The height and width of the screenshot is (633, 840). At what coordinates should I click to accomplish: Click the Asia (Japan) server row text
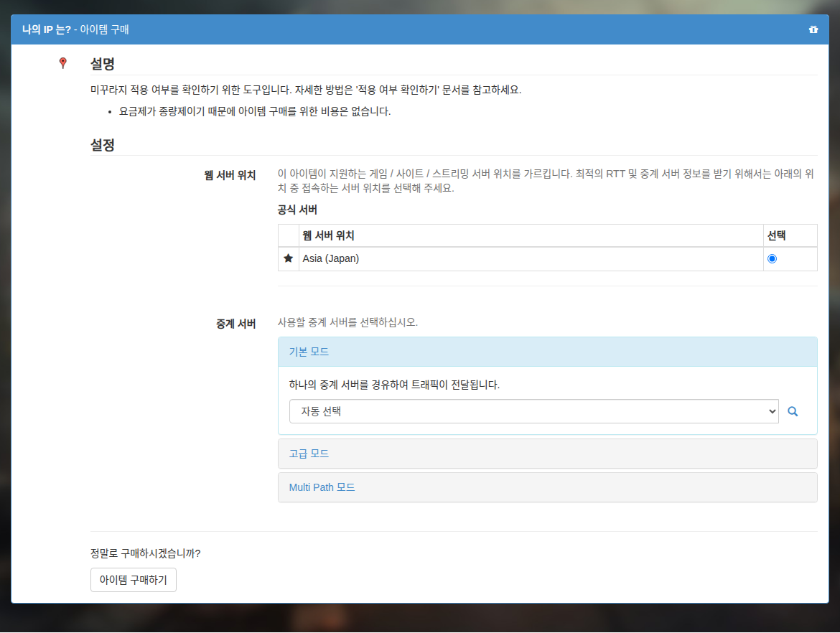[x=330, y=258]
